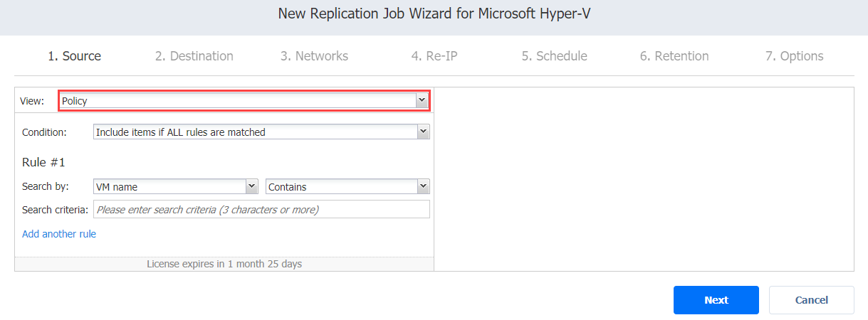The height and width of the screenshot is (320, 868).
Task: Click the arrow icon on VM name dropdown
Action: click(251, 186)
